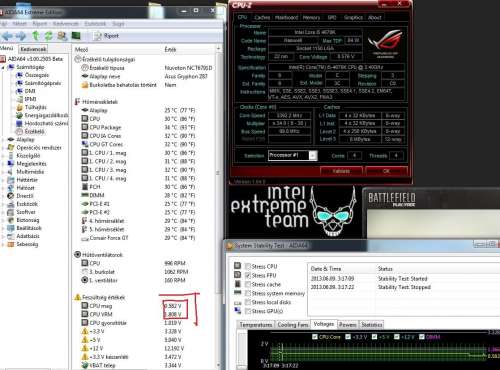Click the Adatbázis icon in the tree
The image size is (500, 370).
[x=11, y=236]
